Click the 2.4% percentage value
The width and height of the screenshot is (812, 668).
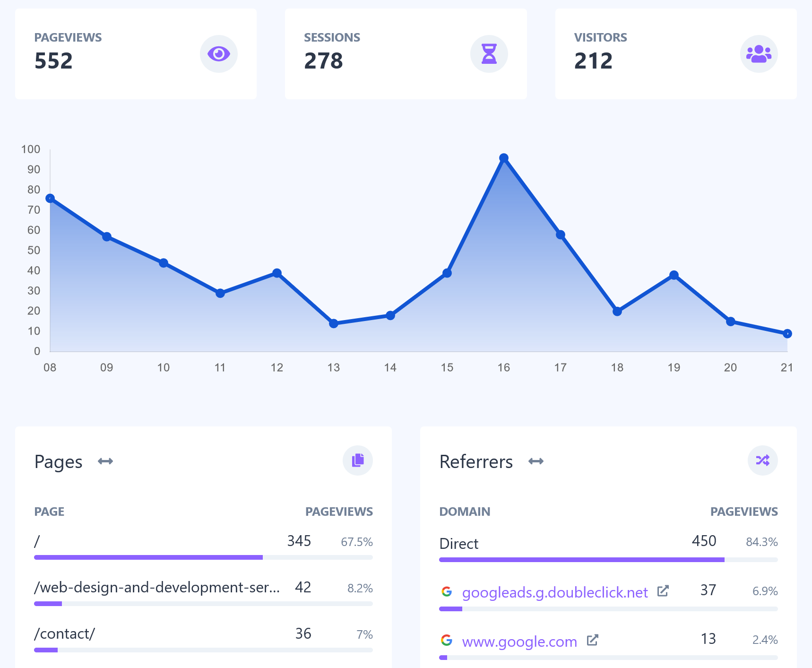pos(765,640)
